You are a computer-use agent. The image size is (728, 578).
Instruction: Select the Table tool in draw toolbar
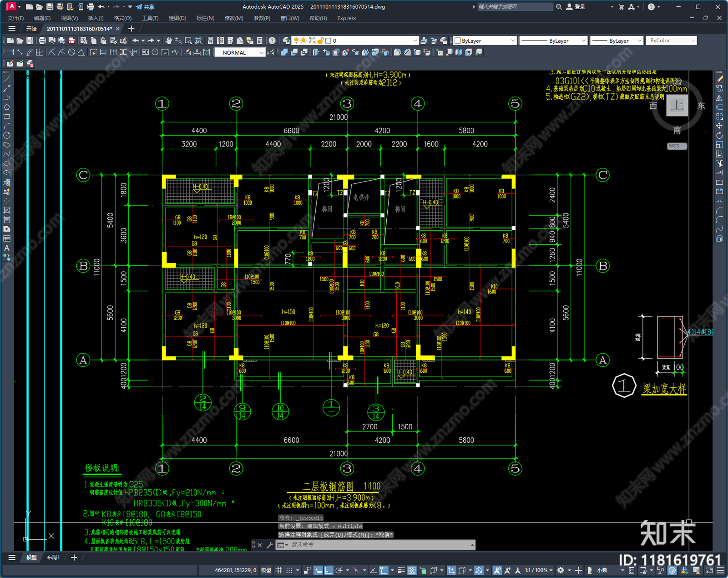point(7,238)
